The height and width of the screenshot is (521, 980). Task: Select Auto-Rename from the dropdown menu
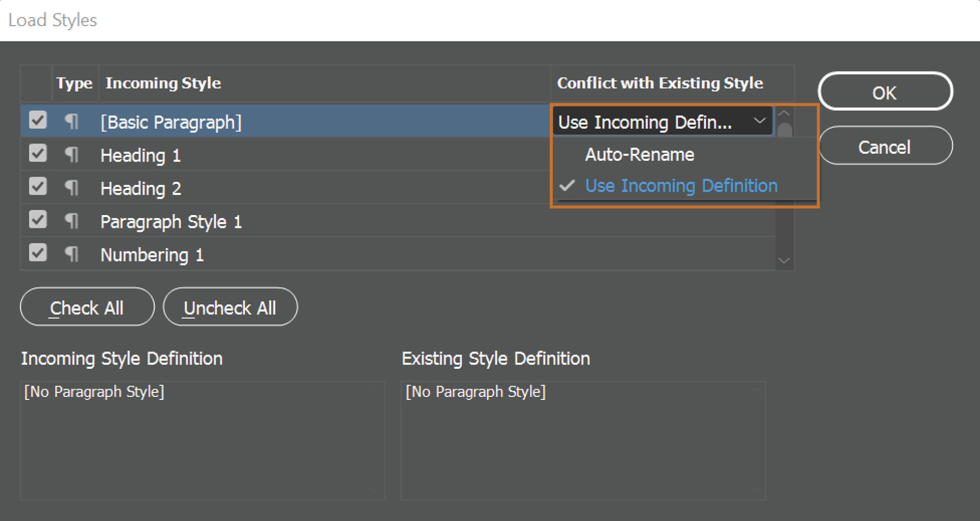[x=640, y=155]
